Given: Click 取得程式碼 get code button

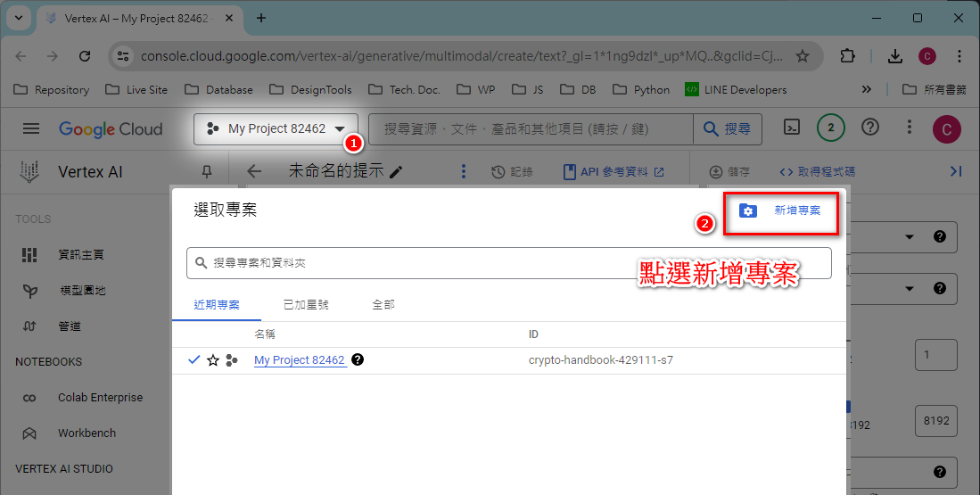Looking at the screenshot, I should click(817, 172).
